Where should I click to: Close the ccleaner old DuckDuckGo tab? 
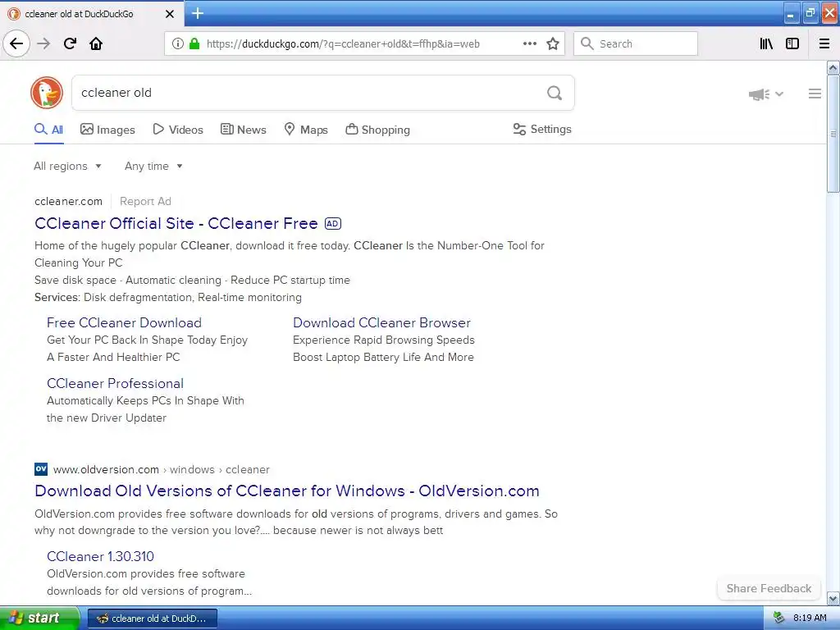click(x=169, y=14)
